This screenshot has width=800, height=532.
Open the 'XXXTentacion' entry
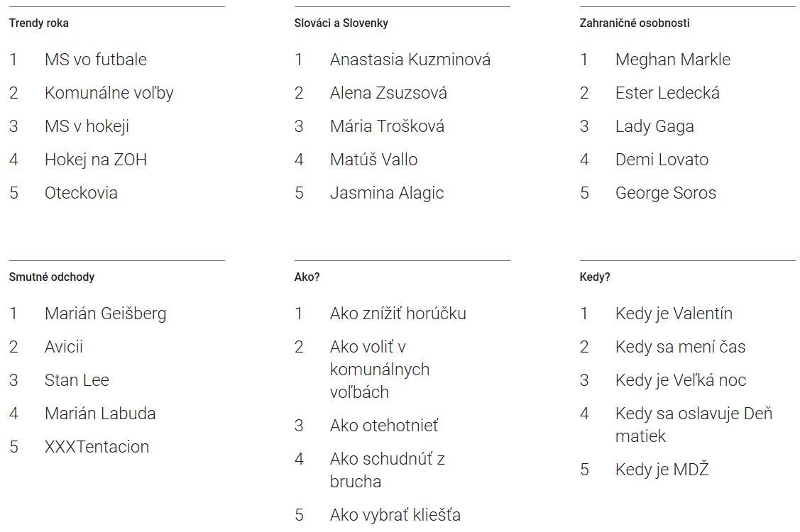click(97, 447)
